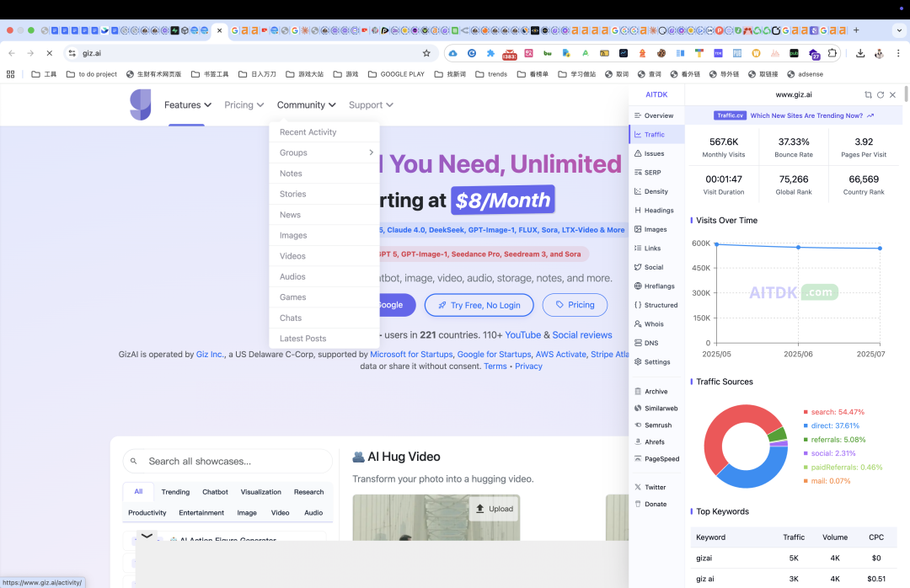Click the Pricing button in hero
Screen dimensions: 910x588
[575, 305]
